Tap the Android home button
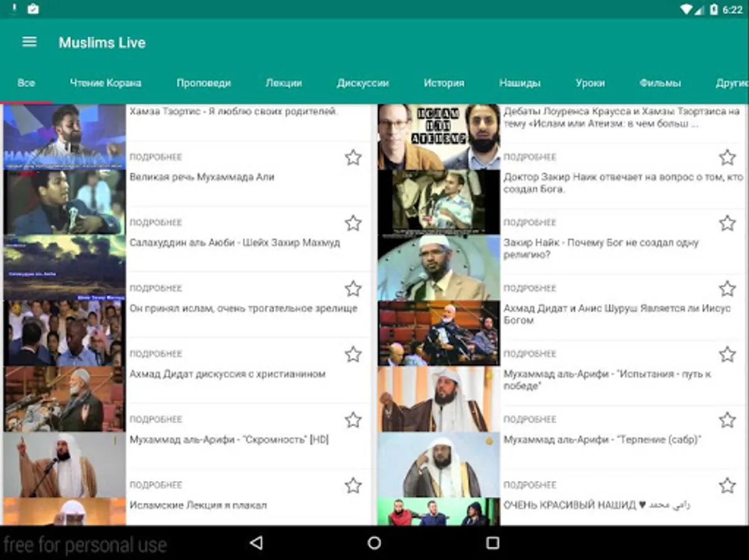This screenshot has width=749, height=560. tap(374, 543)
